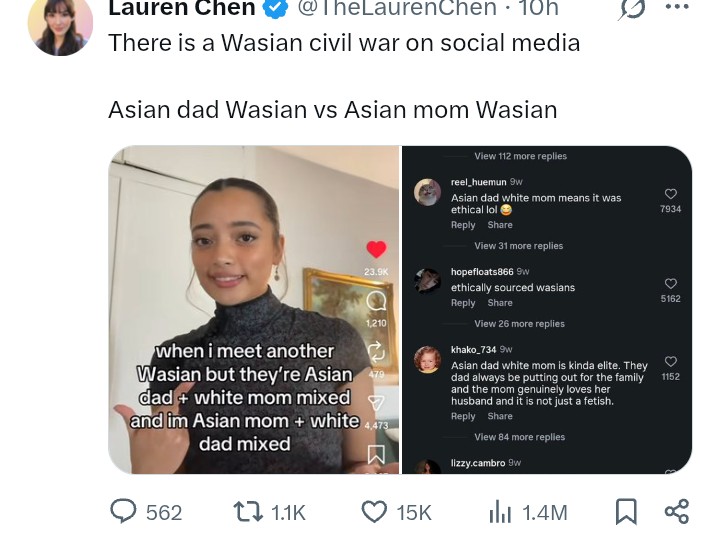The height and width of the screenshot is (535, 720).
Task: Click the Grok circle icon beside the timestamp
Action: coord(631,8)
